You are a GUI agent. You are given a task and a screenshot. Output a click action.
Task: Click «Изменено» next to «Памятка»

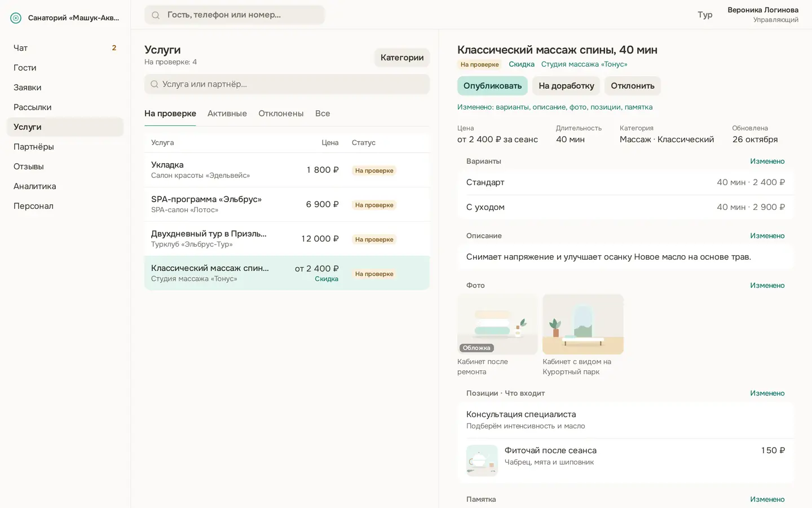767,500
